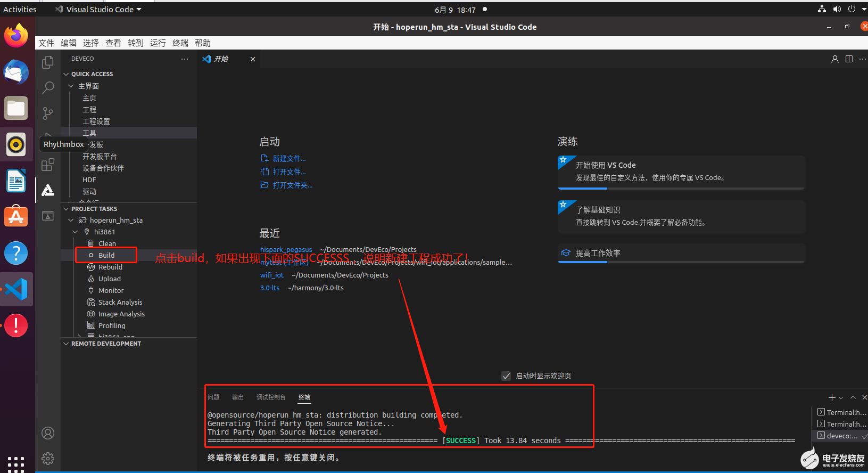868x473 pixels.
Task: Open the Visual Studio Code app menu in top bar
Action: [x=98, y=10]
